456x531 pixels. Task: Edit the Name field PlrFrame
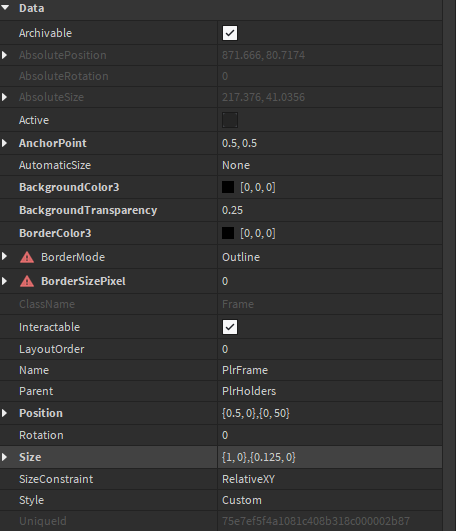[x=330, y=370]
